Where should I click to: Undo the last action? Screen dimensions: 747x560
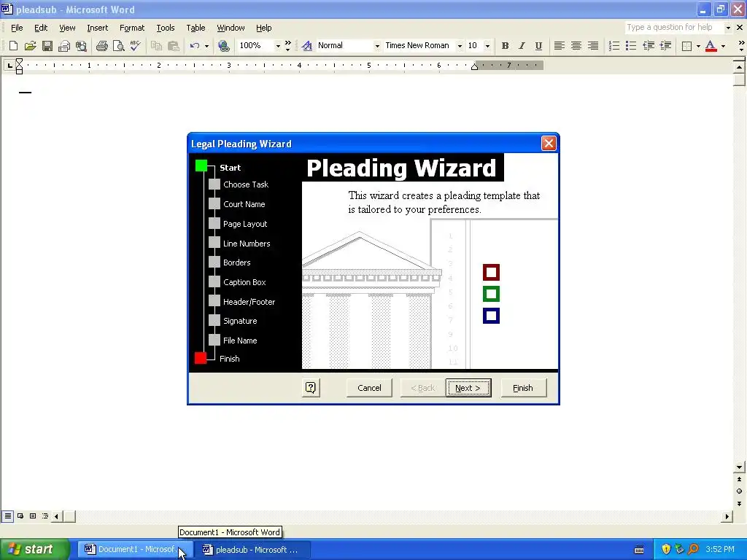click(194, 46)
